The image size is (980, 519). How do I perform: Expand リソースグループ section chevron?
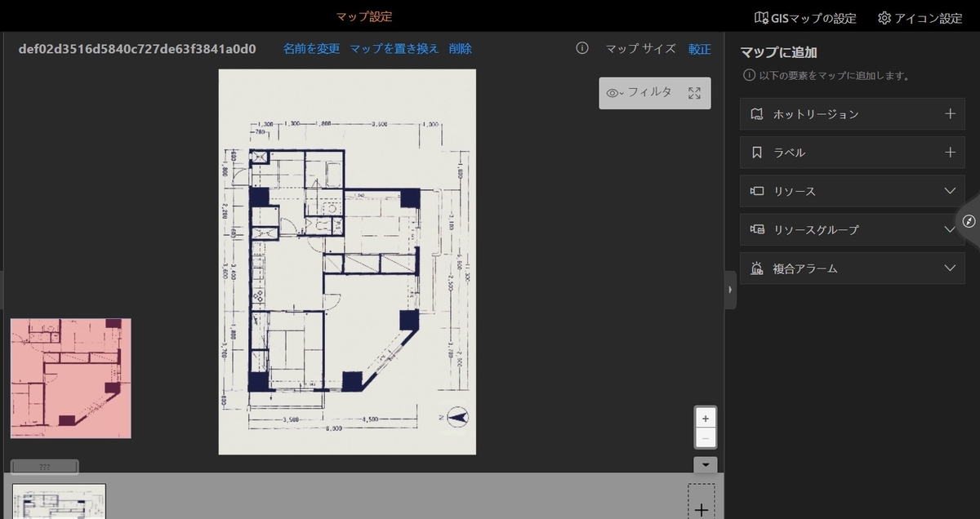[x=950, y=229]
